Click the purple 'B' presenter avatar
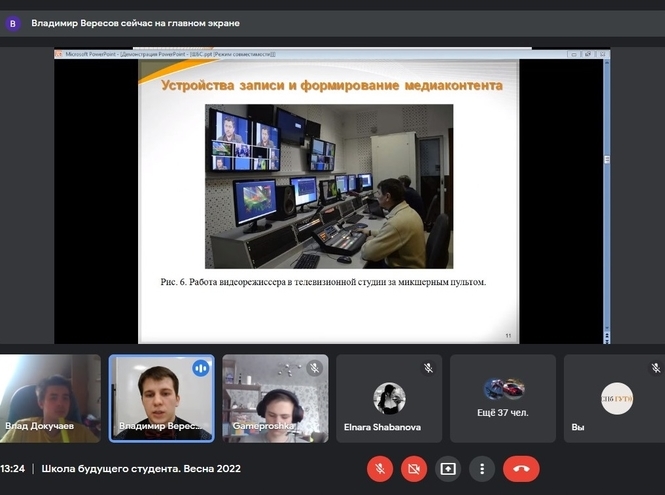 [x=13, y=23]
